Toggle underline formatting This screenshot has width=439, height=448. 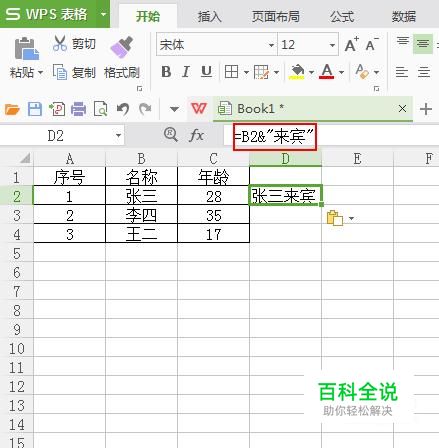click(206, 72)
